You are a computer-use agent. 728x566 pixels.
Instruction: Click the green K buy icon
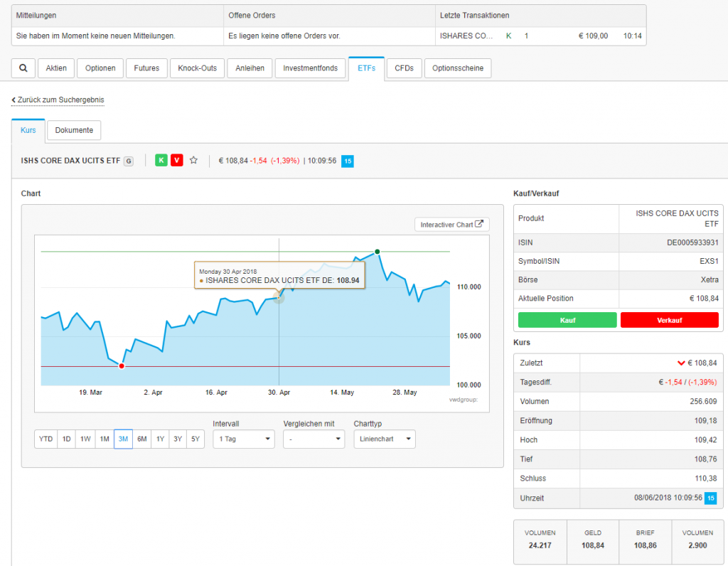point(161,160)
